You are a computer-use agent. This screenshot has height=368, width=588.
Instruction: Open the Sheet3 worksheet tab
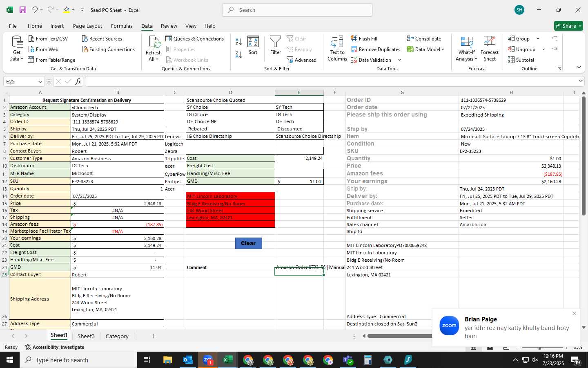click(x=86, y=336)
